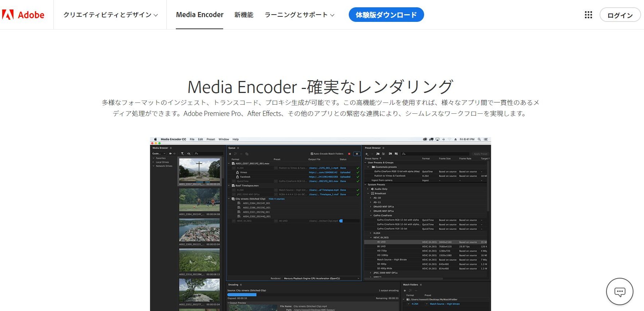Click the Media Encoder -確実なレンダリング heading

click(320, 87)
